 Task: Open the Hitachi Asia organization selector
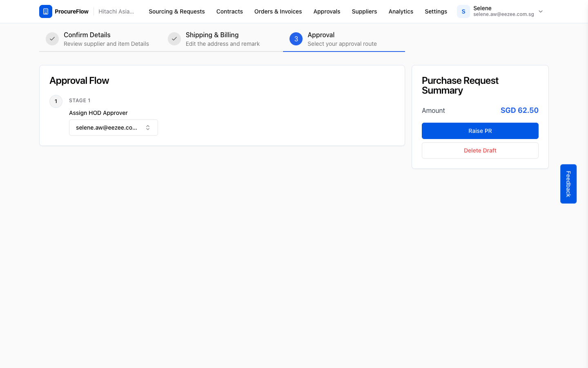click(116, 11)
